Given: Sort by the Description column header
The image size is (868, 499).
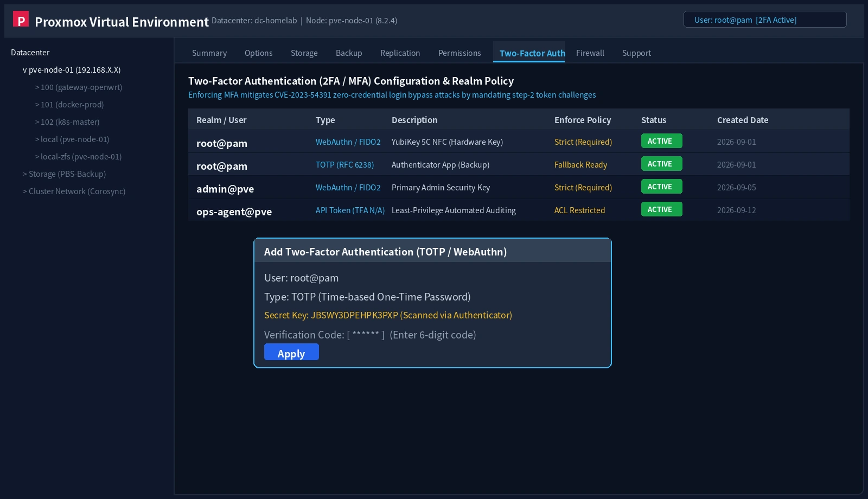Looking at the screenshot, I should (414, 120).
